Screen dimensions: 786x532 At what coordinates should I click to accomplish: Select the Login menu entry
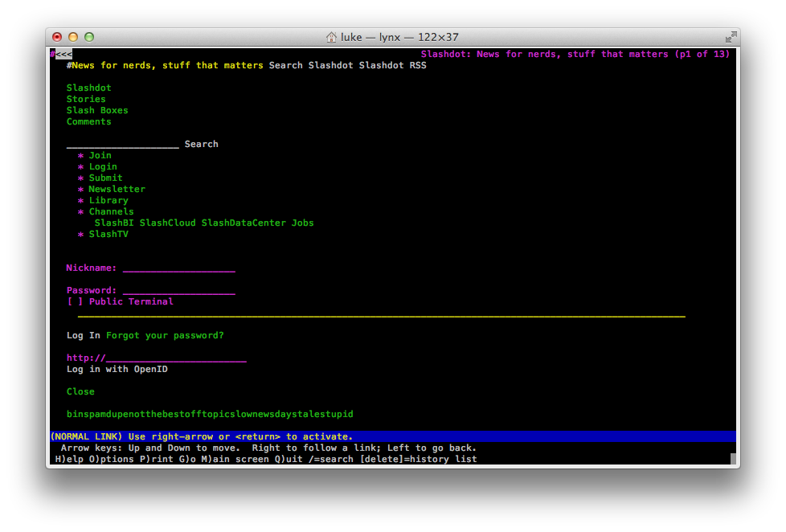(x=103, y=167)
